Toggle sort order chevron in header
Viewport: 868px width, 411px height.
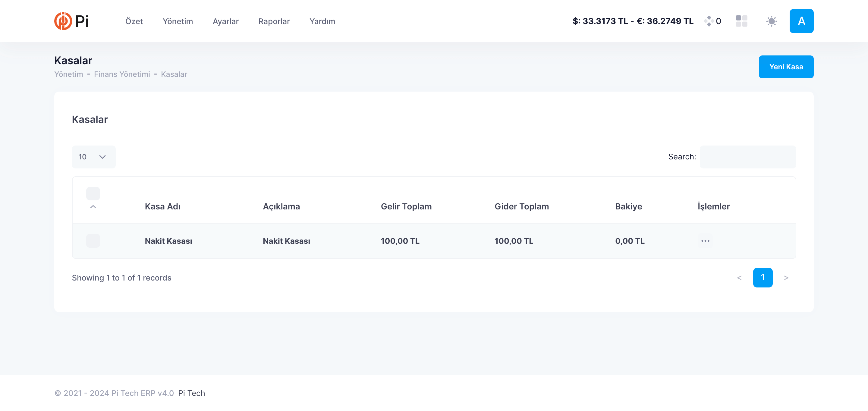click(x=93, y=206)
